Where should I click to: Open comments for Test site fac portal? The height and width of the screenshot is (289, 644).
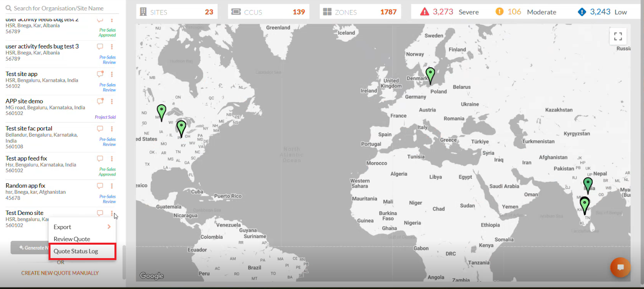click(100, 129)
